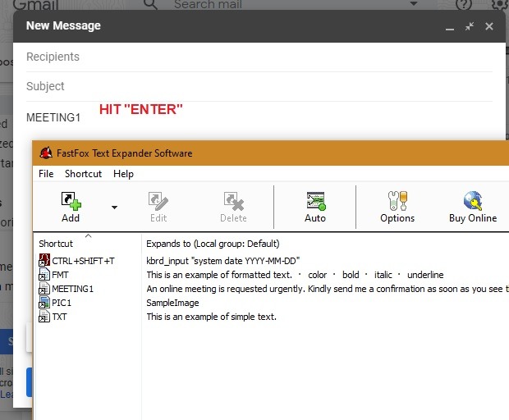Click the 'SampleImage' expansion text
This screenshot has width=509, height=420.
point(172,303)
